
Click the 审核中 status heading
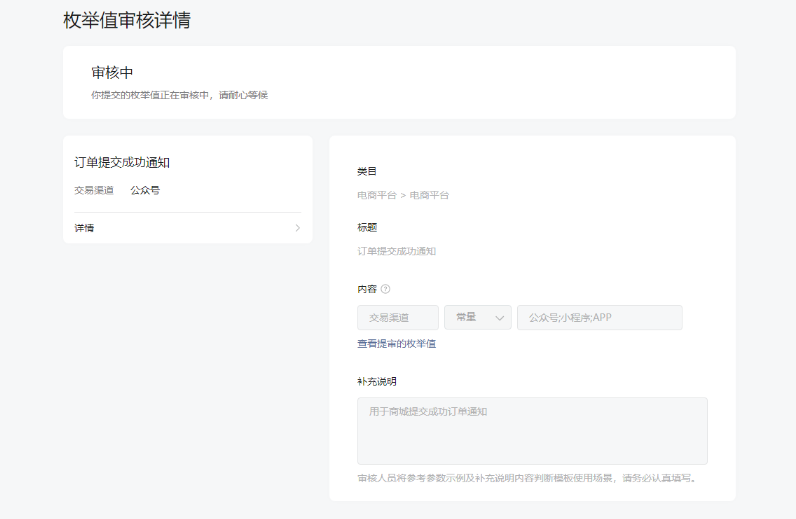[x=112, y=73]
